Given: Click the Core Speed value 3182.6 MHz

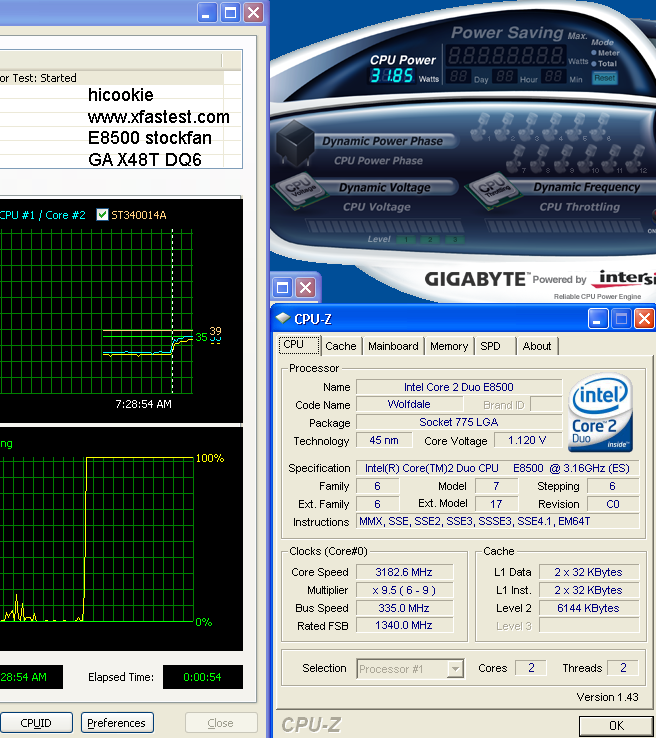Looking at the screenshot, I should (x=404, y=572).
